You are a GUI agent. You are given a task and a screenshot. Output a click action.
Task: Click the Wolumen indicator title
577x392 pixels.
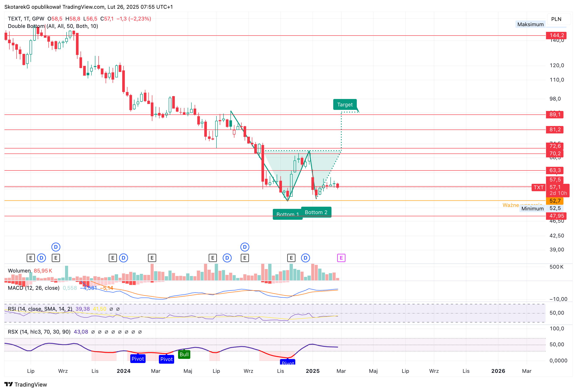coord(19,271)
